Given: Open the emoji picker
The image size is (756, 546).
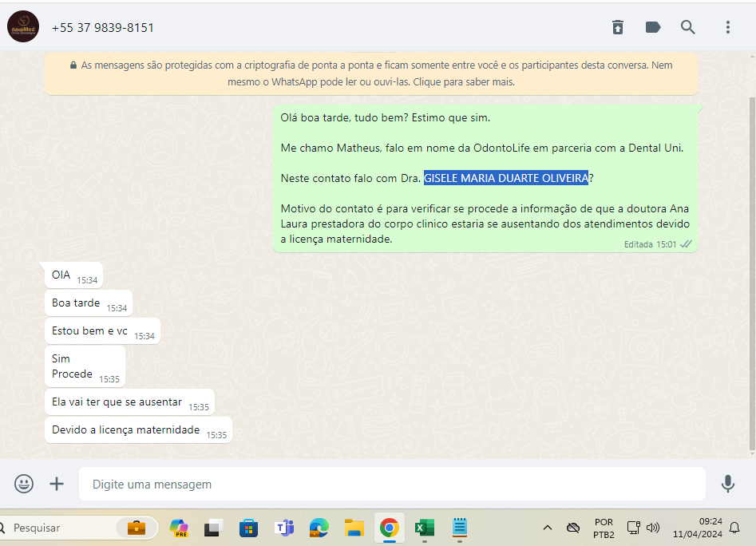Looking at the screenshot, I should click(x=24, y=484).
